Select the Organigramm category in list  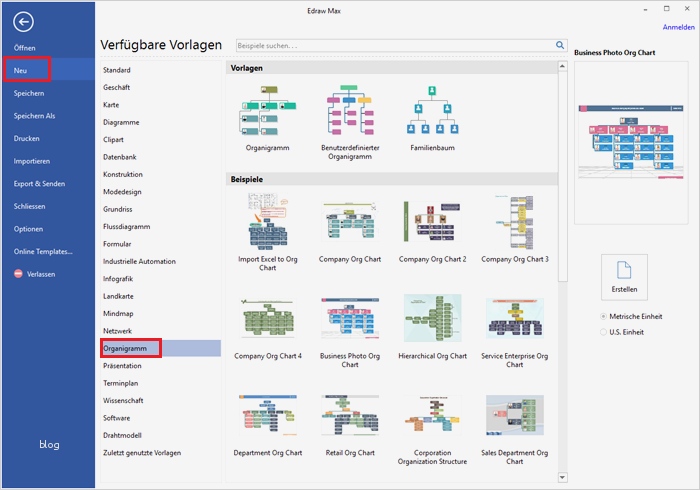point(161,349)
